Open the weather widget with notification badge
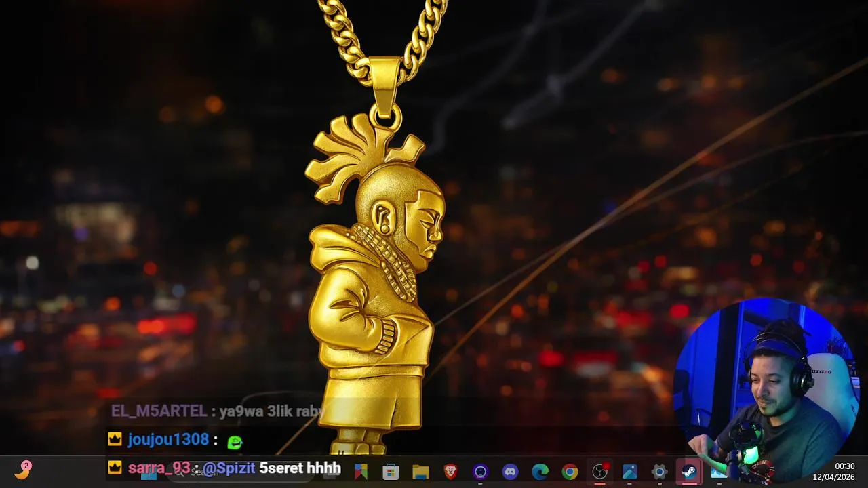 click(23, 470)
